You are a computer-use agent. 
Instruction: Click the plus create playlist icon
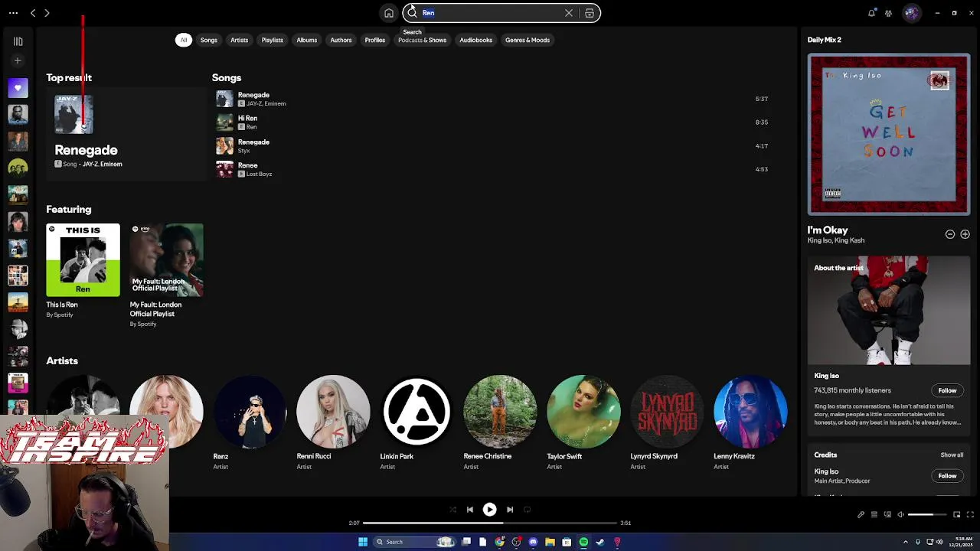pos(18,60)
